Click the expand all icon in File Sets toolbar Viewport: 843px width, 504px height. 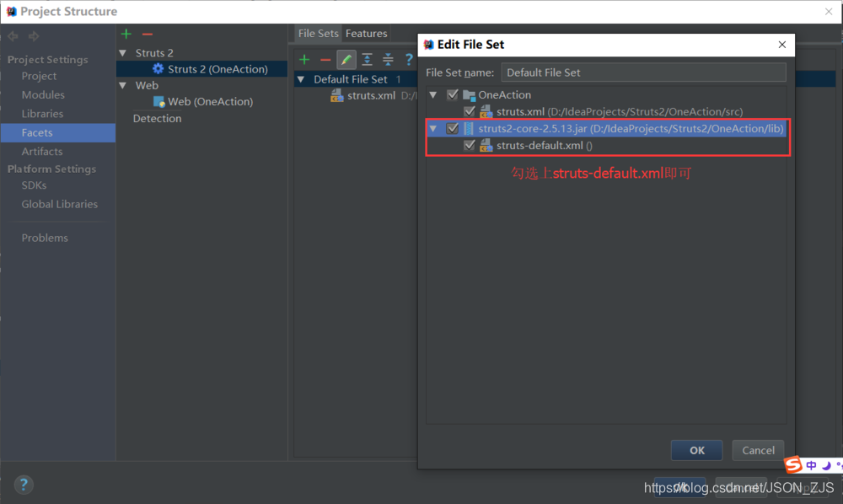[368, 59]
